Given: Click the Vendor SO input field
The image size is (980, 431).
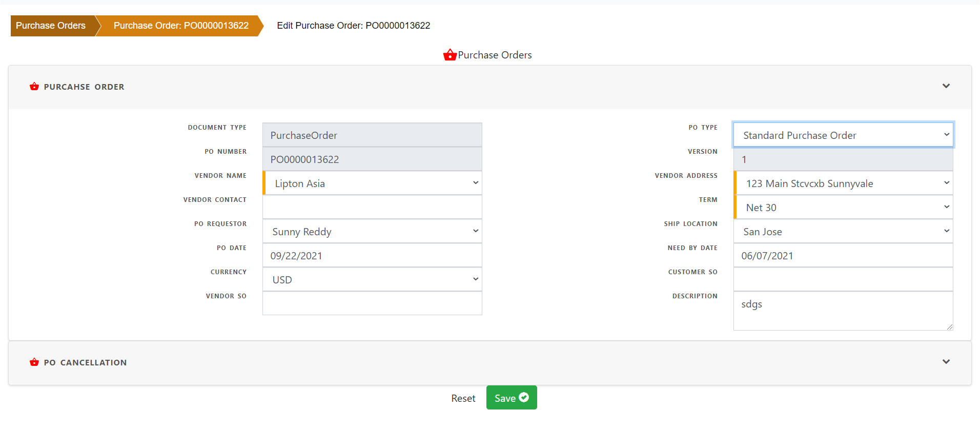Looking at the screenshot, I should tap(373, 303).
